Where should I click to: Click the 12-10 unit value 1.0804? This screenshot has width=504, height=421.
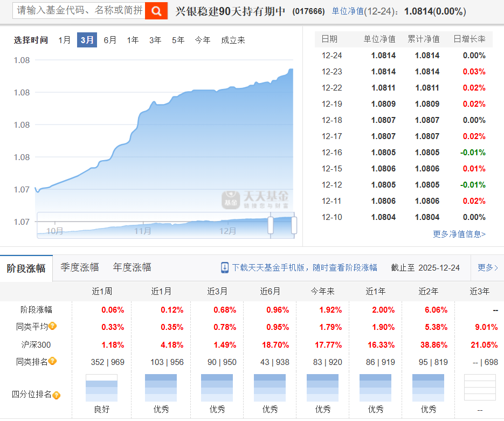point(383,217)
